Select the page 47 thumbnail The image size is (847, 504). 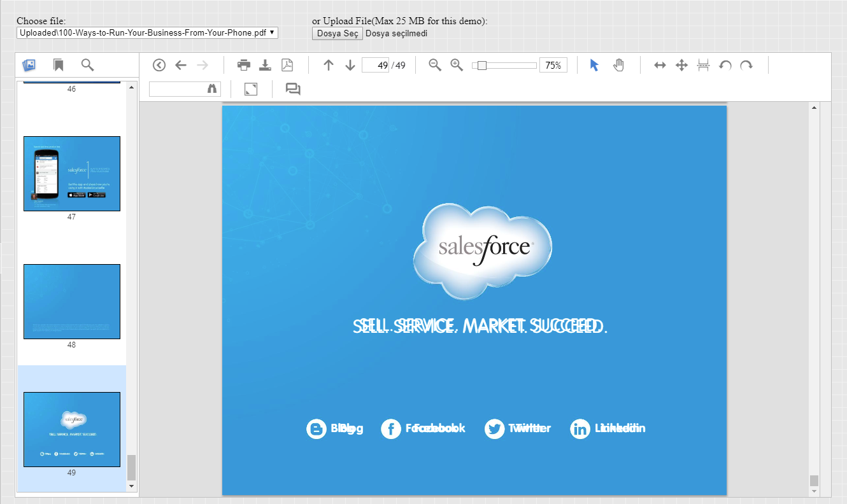pyautogui.click(x=72, y=174)
